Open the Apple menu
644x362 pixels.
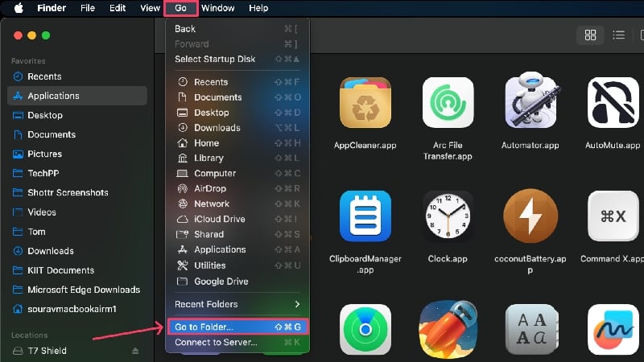[x=19, y=8]
